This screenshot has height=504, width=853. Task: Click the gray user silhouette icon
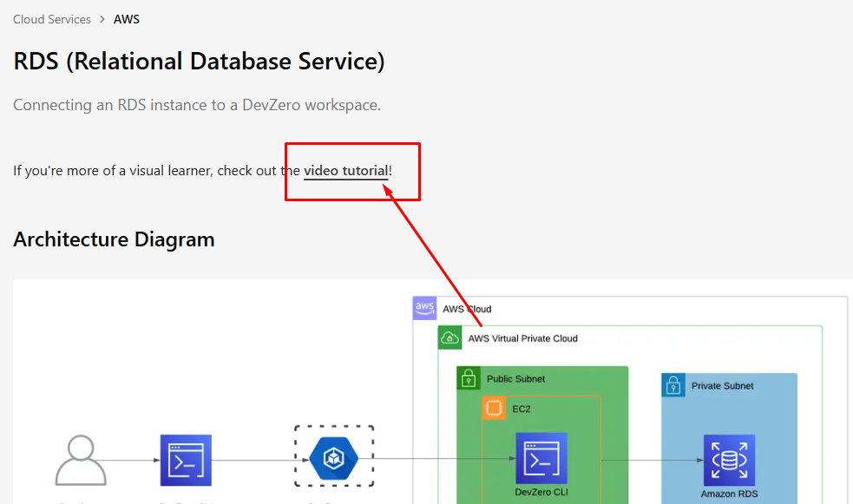(x=81, y=461)
